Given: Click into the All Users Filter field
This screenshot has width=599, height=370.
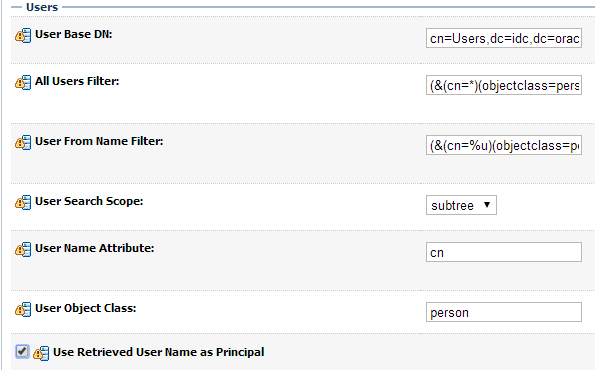Looking at the screenshot, I should (504, 85).
